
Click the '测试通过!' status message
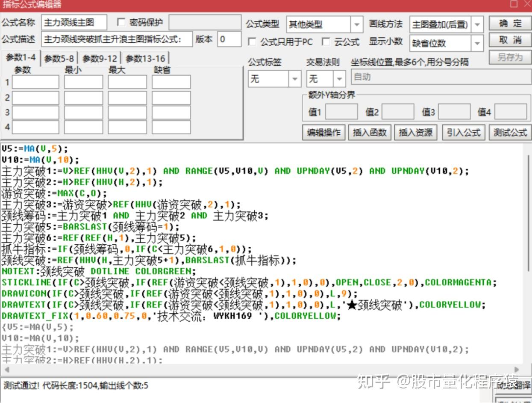point(76,385)
